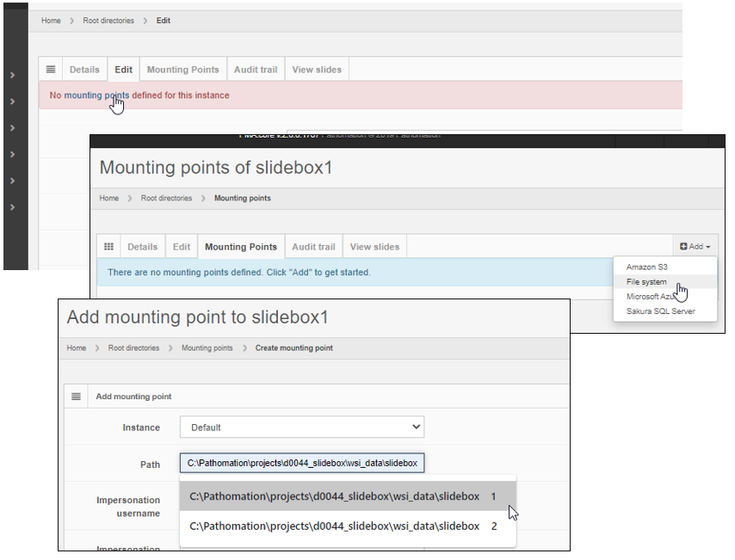This screenshot has height=560, width=735.
Task: Click the list icon beside Add mounting point
Action: point(76,397)
